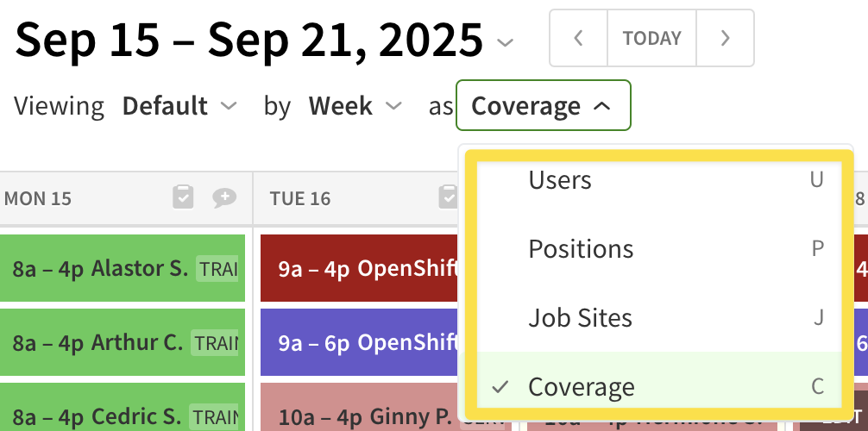Open Ginny P. 10a–4p shift

[359, 419]
